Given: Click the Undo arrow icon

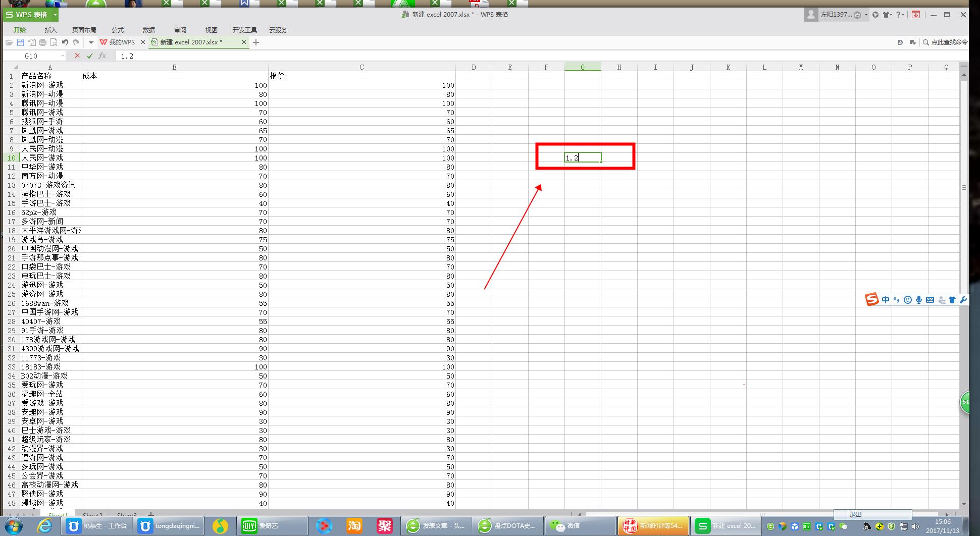Looking at the screenshot, I should (65, 42).
